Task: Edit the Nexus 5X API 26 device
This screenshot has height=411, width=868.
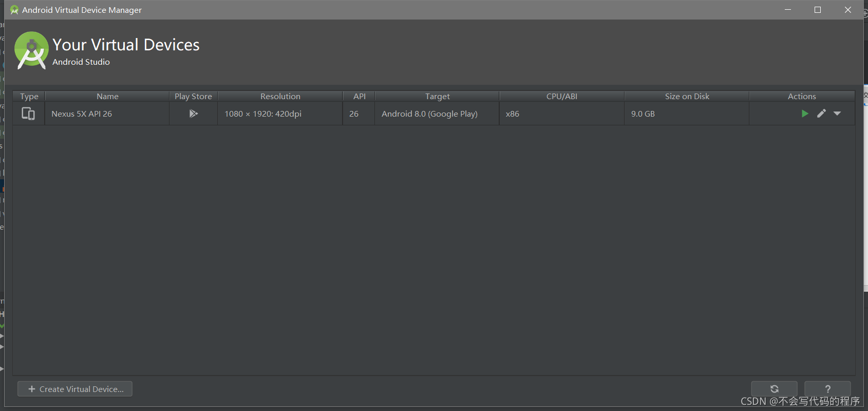Action: [x=821, y=114]
